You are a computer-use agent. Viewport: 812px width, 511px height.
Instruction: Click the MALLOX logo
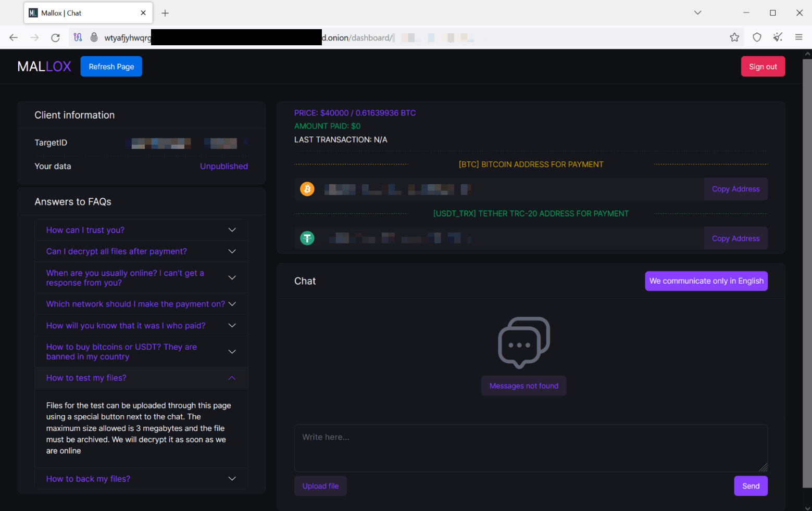click(x=44, y=67)
